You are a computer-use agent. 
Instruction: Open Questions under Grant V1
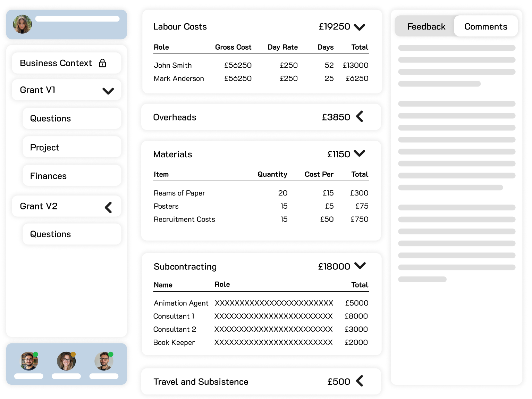[x=72, y=118]
